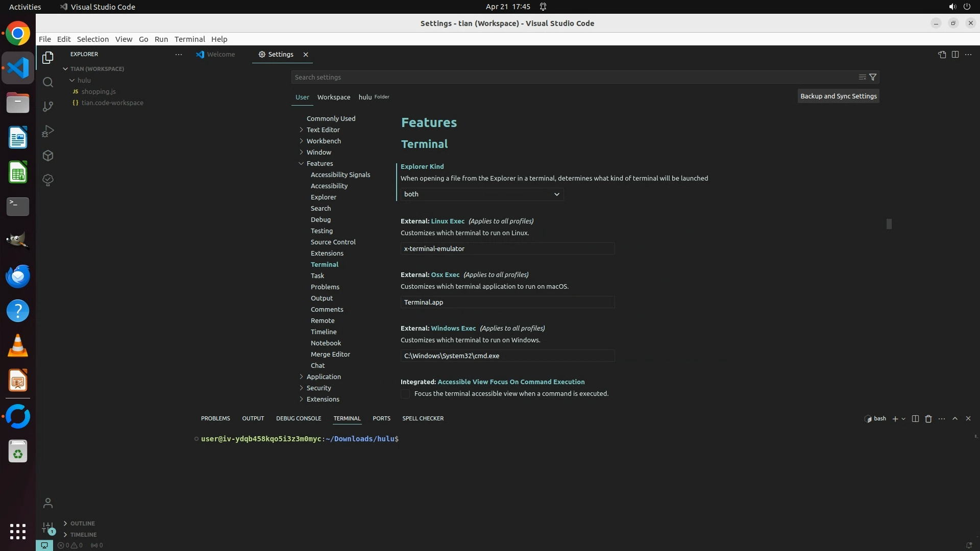Click the settings page scrollbar thumb
The image size is (980, 551).
coord(889,223)
